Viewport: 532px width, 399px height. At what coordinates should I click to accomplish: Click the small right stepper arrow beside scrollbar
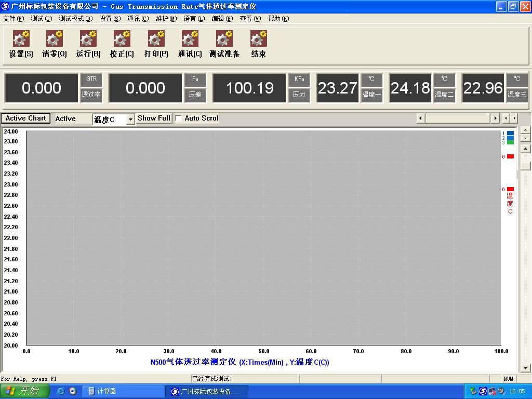pos(514,118)
